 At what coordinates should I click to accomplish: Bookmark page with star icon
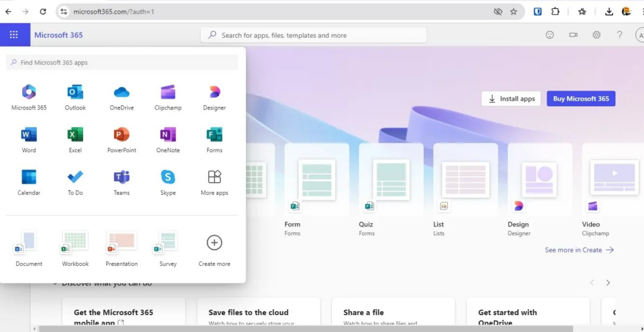pyautogui.click(x=513, y=11)
